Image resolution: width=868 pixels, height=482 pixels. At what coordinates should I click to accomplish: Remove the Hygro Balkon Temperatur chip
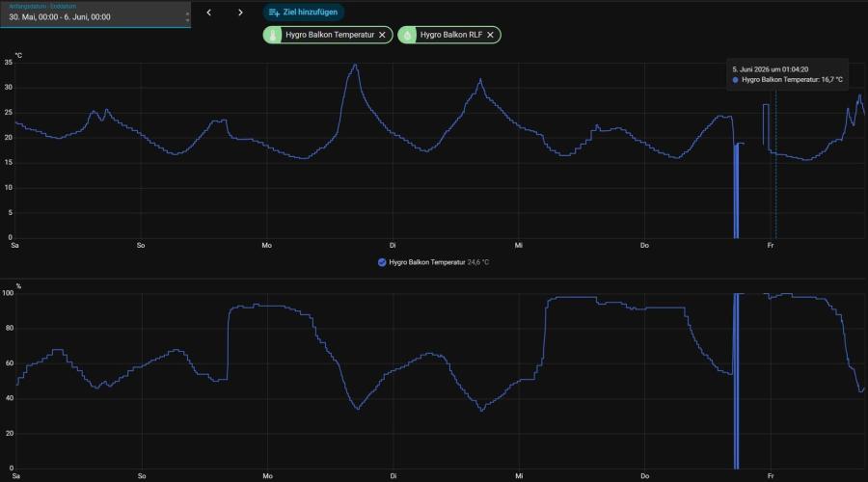pos(382,35)
